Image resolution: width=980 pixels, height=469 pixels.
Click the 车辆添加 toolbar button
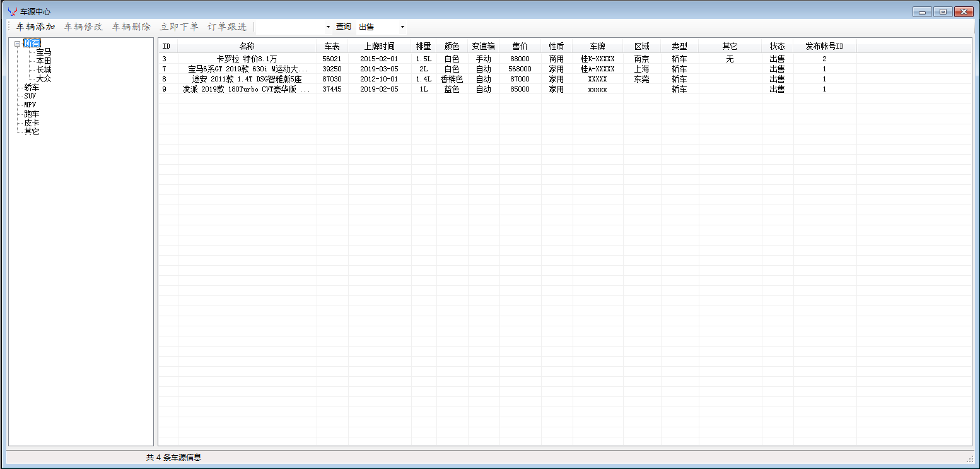(x=35, y=27)
